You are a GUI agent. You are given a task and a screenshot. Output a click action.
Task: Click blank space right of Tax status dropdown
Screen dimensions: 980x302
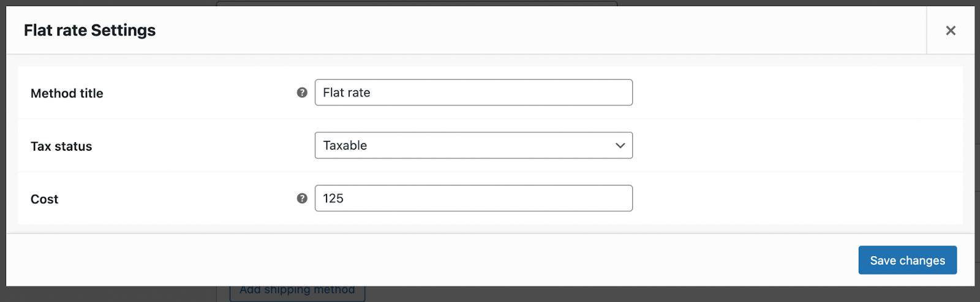[x=796, y=146]
